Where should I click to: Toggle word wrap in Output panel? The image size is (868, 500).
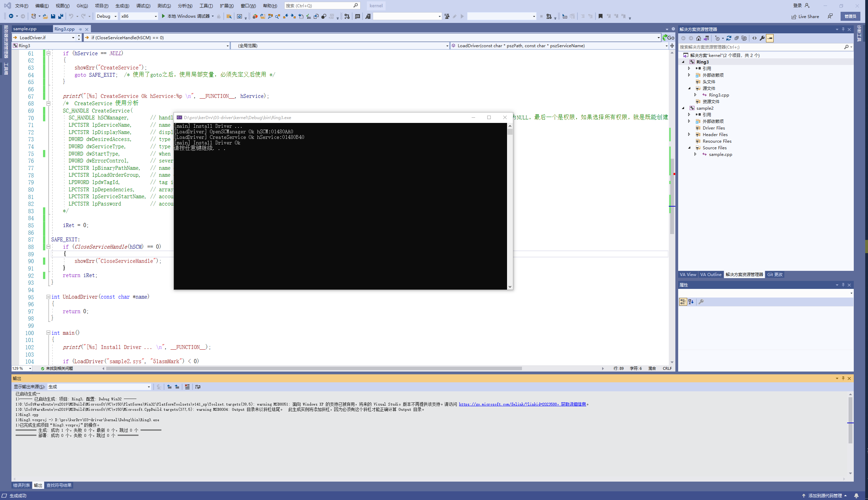(x=198, y=387)
